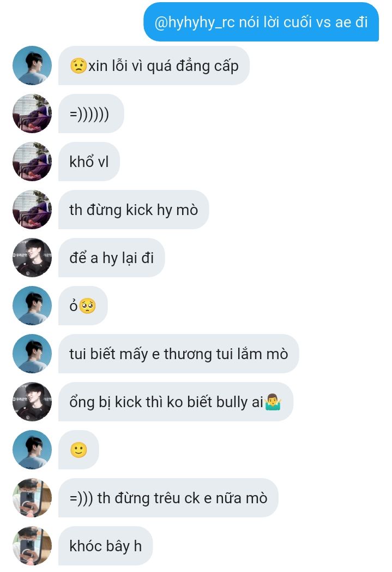Viewport: 392px width, 572px height.
Task: Tap avatar next to 'th đừng kick hy mò'
Action: 32,210
